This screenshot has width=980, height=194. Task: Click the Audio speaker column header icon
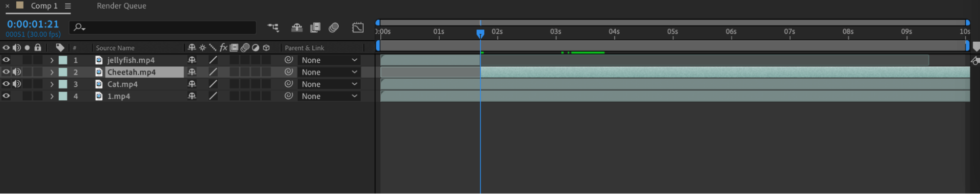click(17, 48)
